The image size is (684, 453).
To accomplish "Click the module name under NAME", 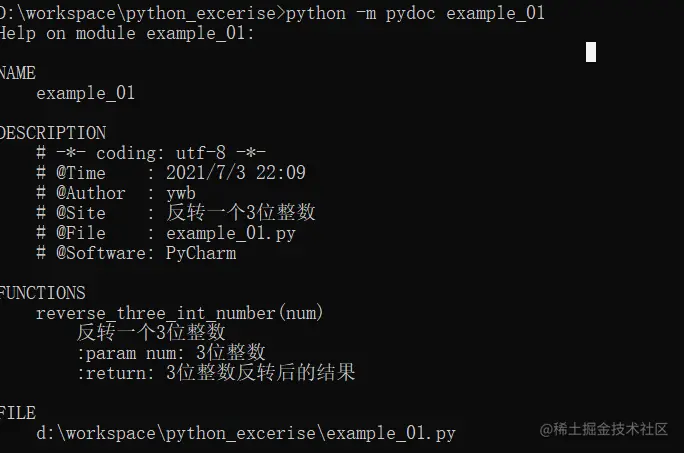I will pyautogui.click(x=85, y=93).
